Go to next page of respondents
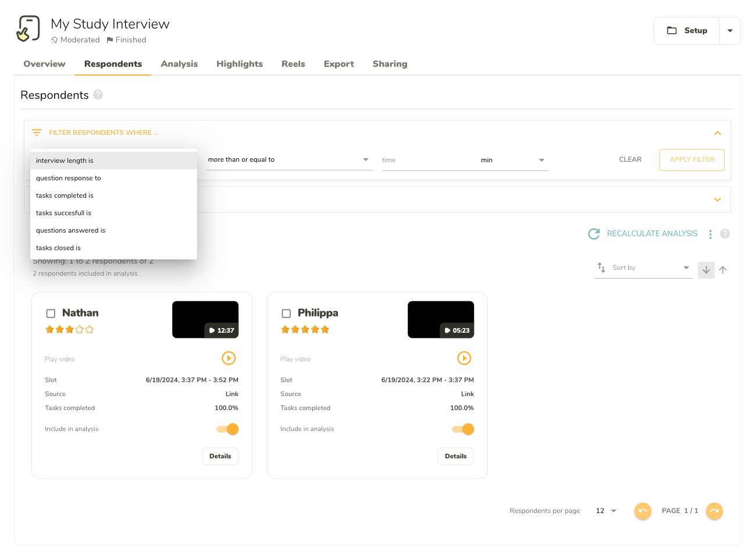 (714, 511)
